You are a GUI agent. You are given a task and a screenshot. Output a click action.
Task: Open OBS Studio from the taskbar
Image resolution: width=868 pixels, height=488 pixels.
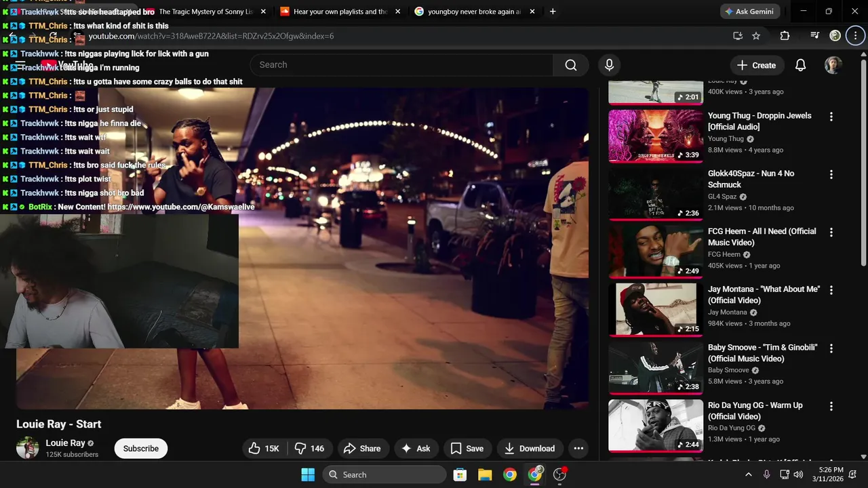point(560,475)
